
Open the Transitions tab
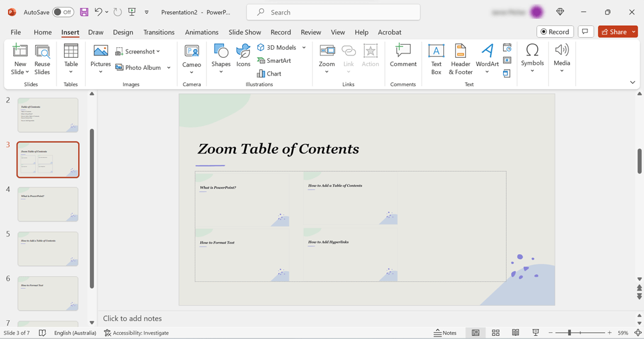click(x=158, y=32)
